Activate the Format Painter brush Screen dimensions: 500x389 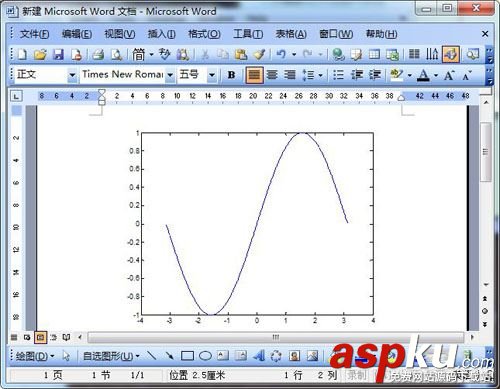click(259, 54)
